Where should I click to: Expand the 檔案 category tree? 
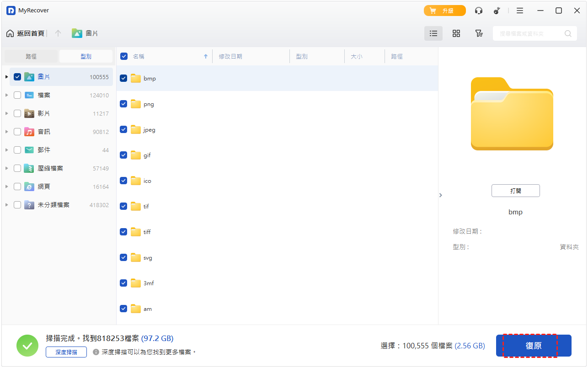click(6, 95)
